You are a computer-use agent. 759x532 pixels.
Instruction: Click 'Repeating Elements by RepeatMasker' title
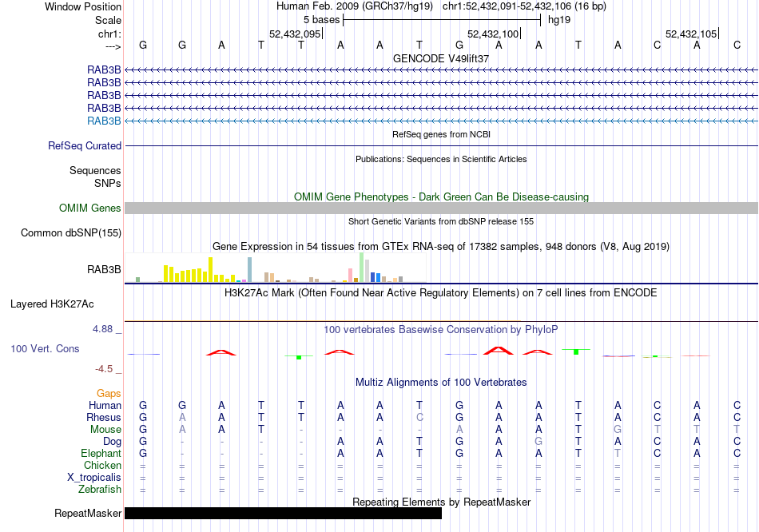442,502
